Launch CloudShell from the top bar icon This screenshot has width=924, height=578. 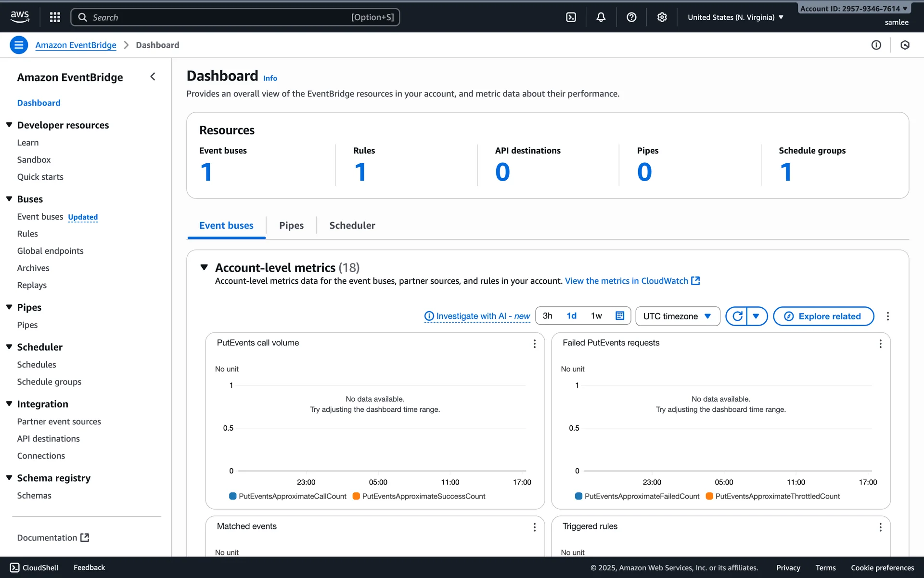pyautogui.click(x=571, y=17)
